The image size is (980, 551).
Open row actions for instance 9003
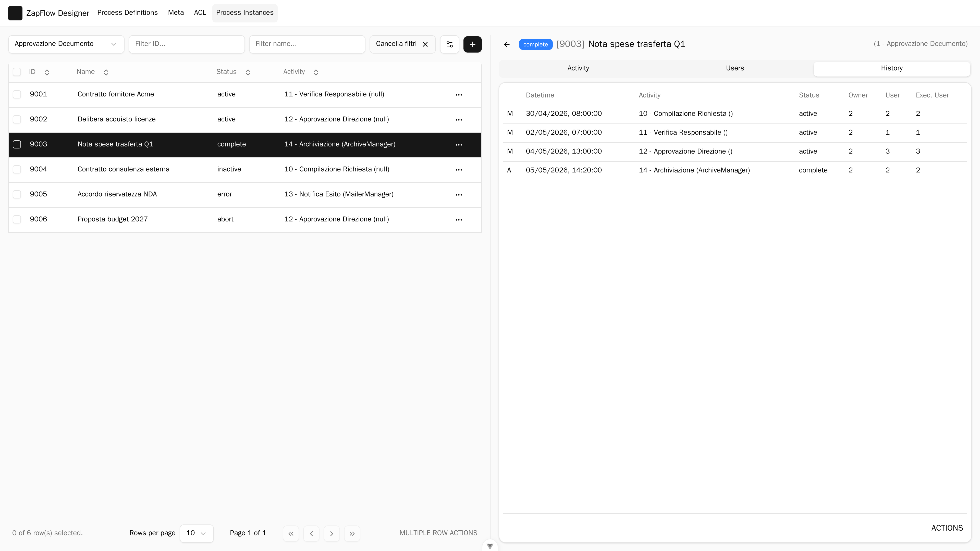[x=459, y=145]
